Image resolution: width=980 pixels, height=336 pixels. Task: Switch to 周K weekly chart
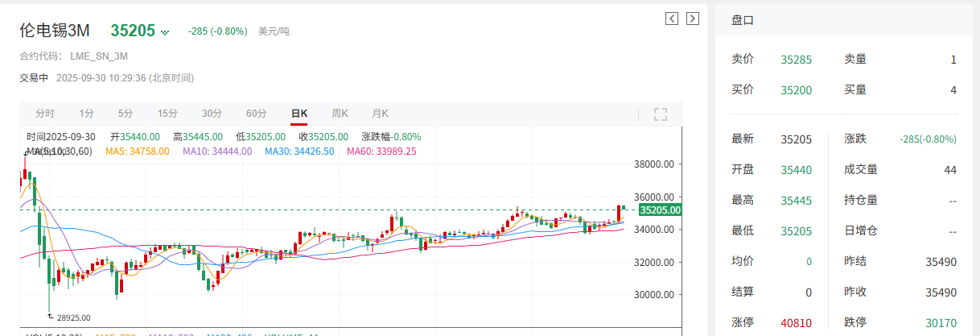tap(340, 114)
